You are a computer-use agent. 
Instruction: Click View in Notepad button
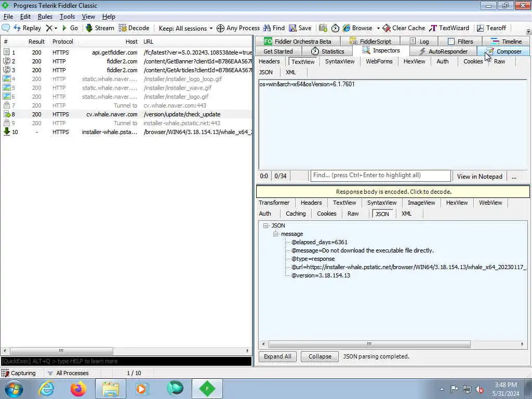click(479, 177)
